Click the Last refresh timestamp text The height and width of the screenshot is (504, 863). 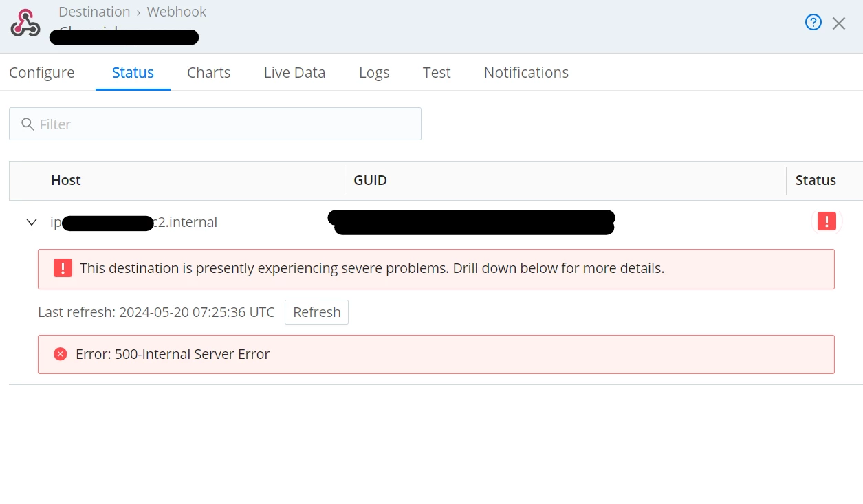pyautogui.click(x=156, y=312)
